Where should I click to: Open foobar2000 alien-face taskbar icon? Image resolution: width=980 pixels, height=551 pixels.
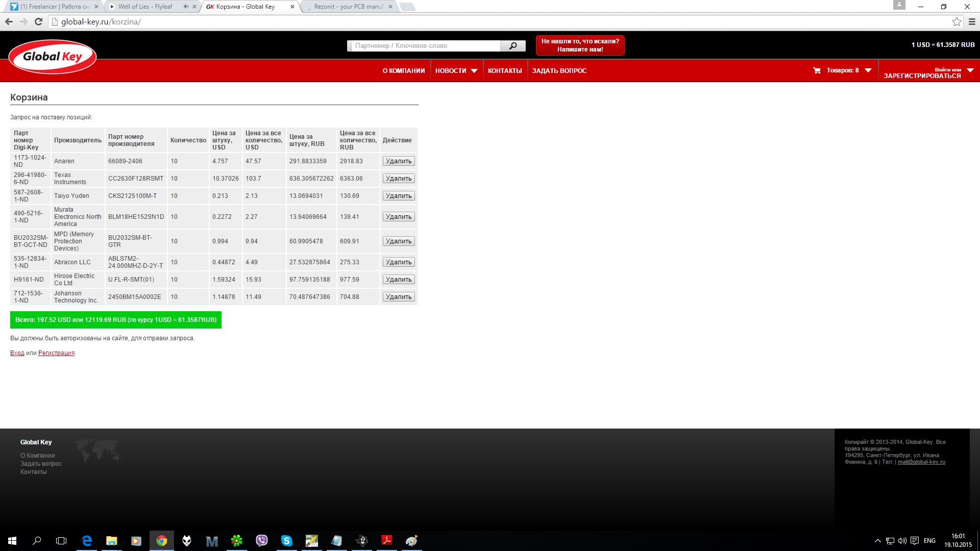click(187, 541)
